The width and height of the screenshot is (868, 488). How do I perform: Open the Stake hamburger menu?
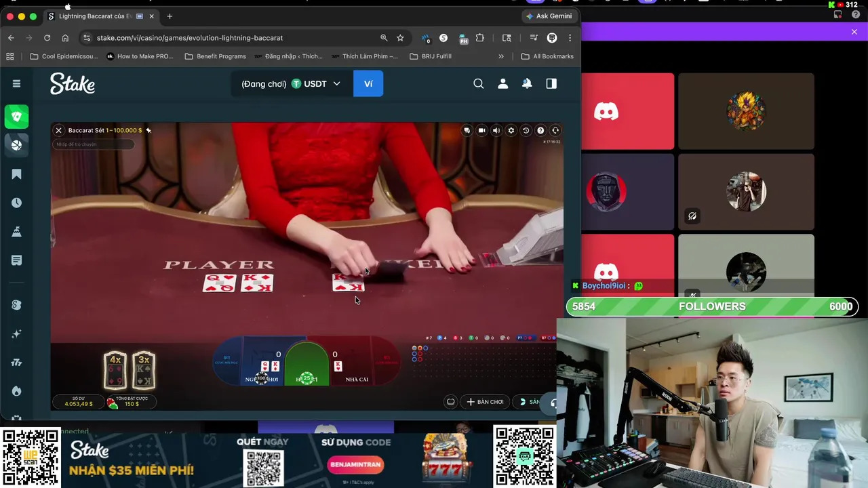click(16, 83)
